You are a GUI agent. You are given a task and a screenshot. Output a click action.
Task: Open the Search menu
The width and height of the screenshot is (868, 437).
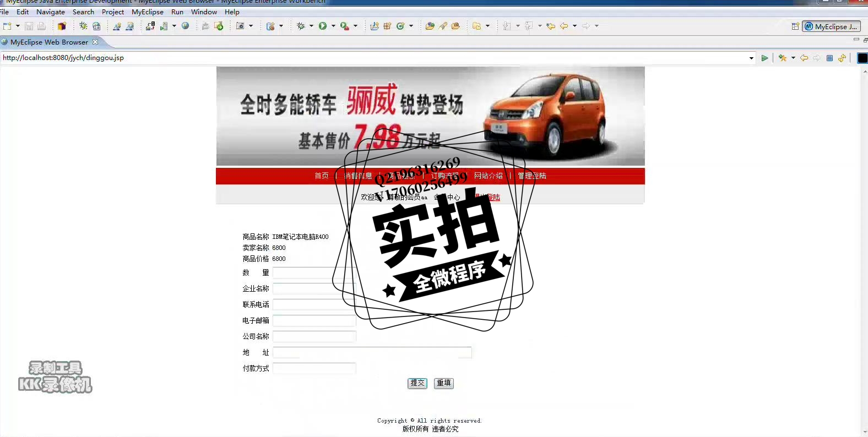tap(83, 12)
